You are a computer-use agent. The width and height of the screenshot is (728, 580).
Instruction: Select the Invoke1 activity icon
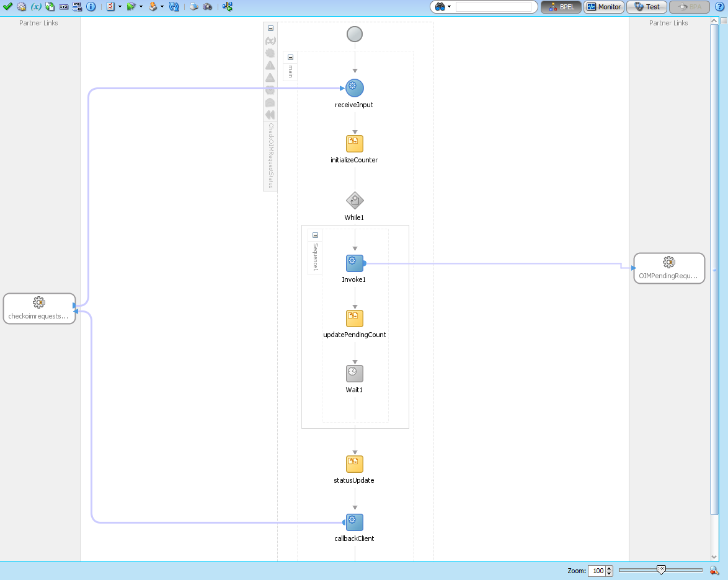[354, 263]
